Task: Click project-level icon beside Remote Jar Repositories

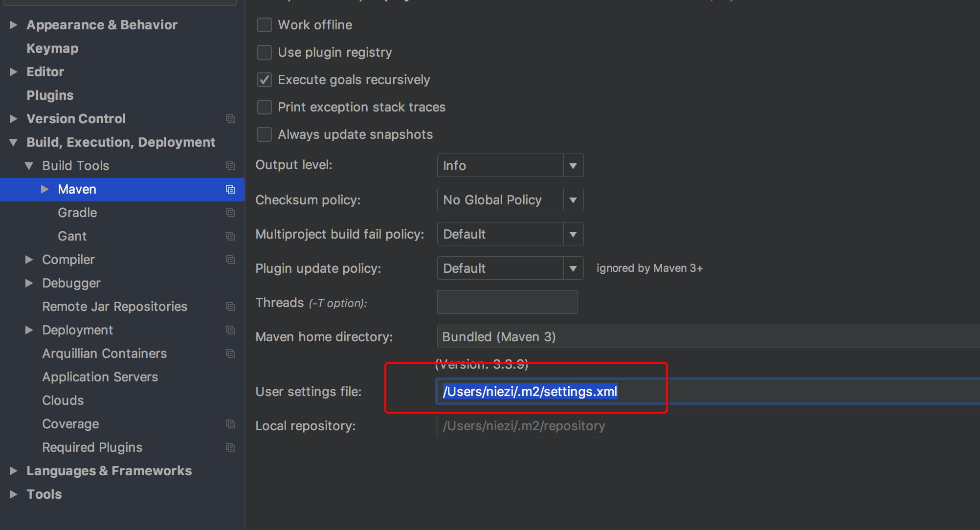Action: 230,307
